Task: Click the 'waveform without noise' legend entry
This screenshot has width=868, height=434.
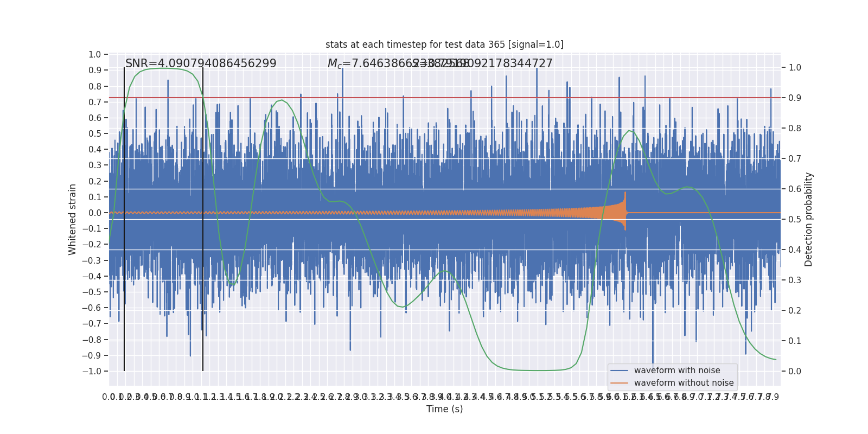Action: coord(684,383)
